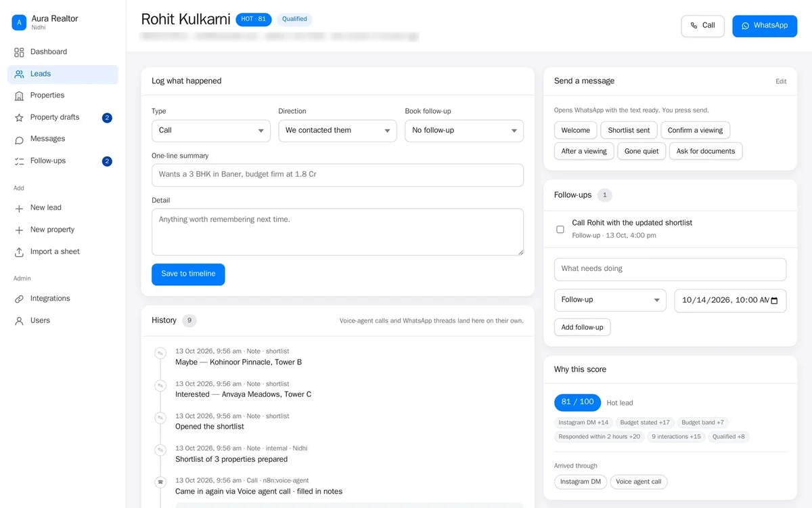Viewport: 812px width, 508px height.
Task: Click the Qualified status badge
Action: (x=294, y=20)
